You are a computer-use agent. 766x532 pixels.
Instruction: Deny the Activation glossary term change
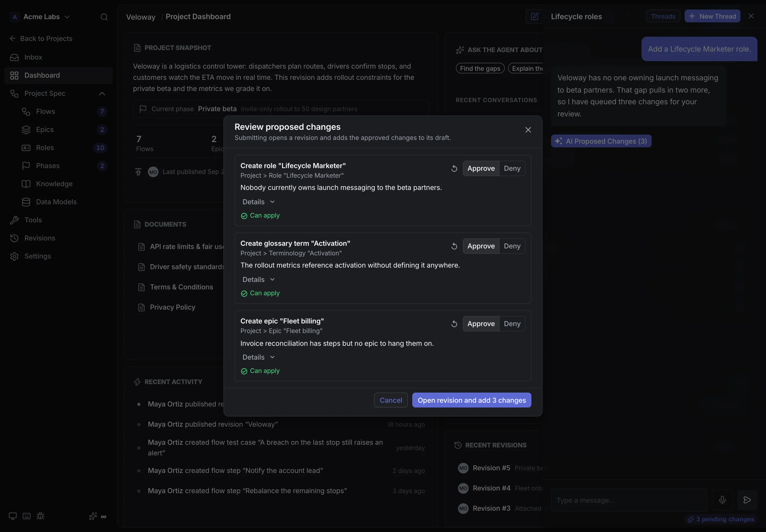pyautogui.click(x=512, y=246)
